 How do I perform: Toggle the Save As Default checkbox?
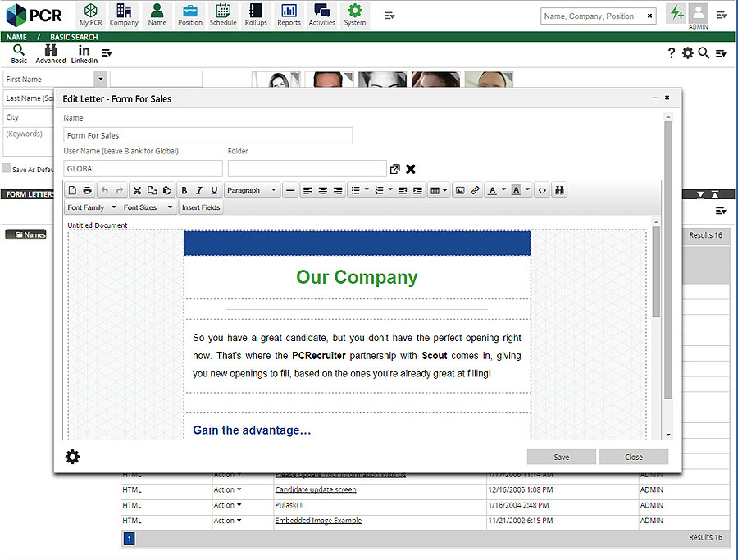(7, 169)
